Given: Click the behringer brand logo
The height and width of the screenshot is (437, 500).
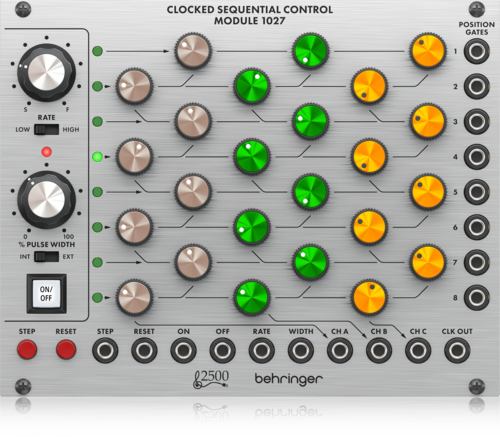Looking at the screenshot, I should (x=289, y=379).
